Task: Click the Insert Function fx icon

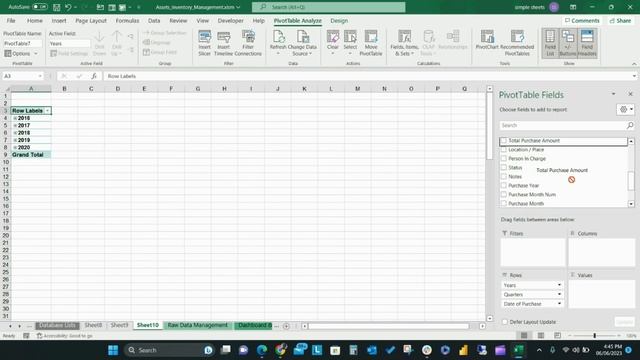Action: pyautogui.click(x=94, y=76)
